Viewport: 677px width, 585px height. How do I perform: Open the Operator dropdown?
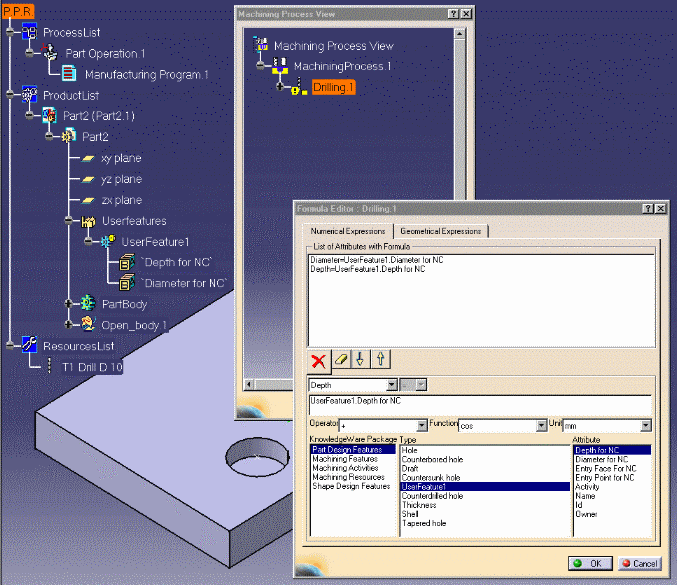421,426
